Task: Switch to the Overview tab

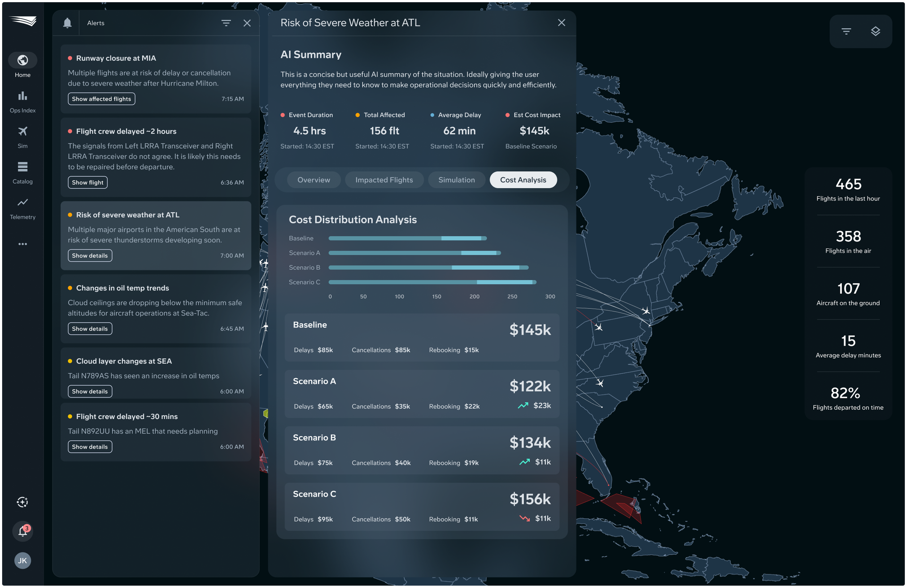Action: (313, 180)
